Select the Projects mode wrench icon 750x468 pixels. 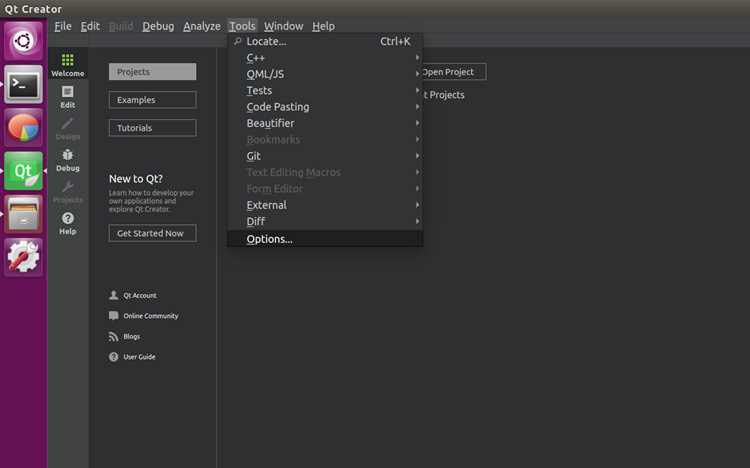[x=67, y=187]
